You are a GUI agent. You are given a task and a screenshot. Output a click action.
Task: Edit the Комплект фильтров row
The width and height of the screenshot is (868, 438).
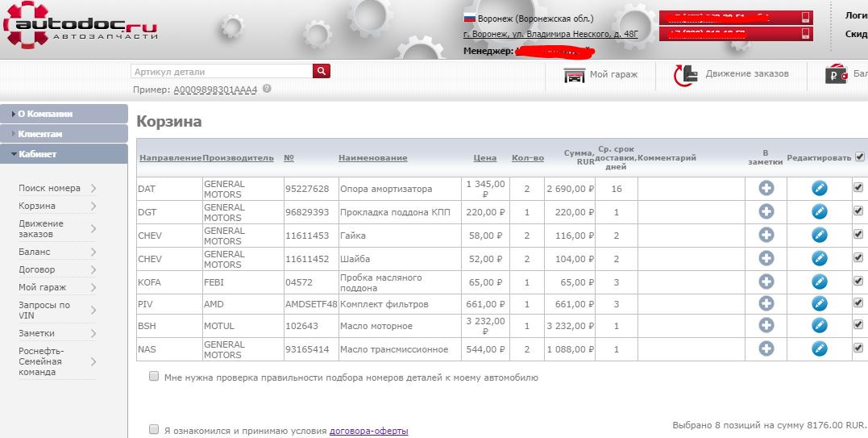pos(820,303)
